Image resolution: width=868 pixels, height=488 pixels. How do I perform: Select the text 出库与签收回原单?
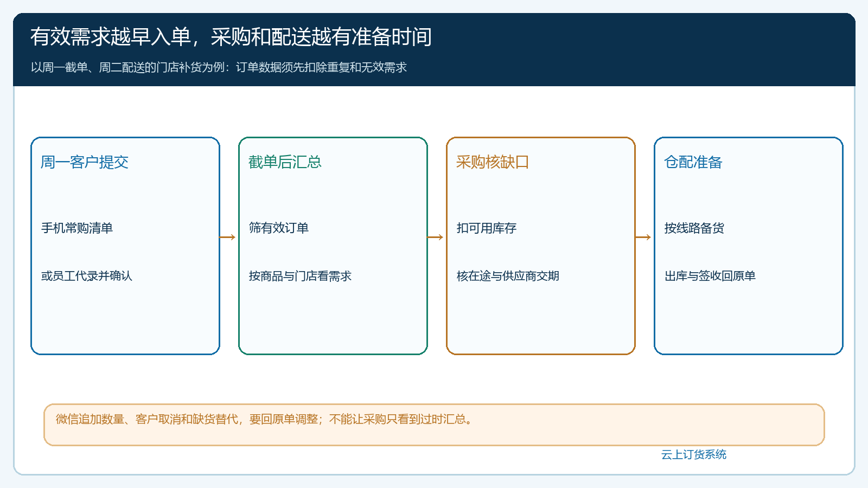710,276
